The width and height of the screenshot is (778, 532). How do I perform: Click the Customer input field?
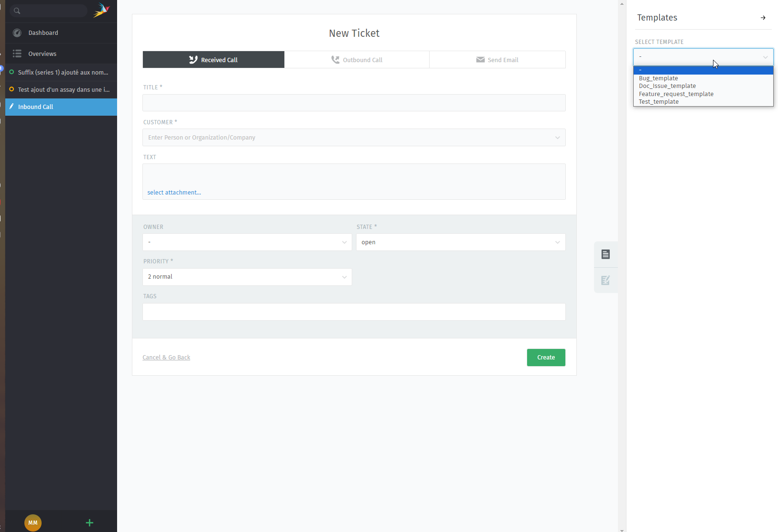pos(354,138)
